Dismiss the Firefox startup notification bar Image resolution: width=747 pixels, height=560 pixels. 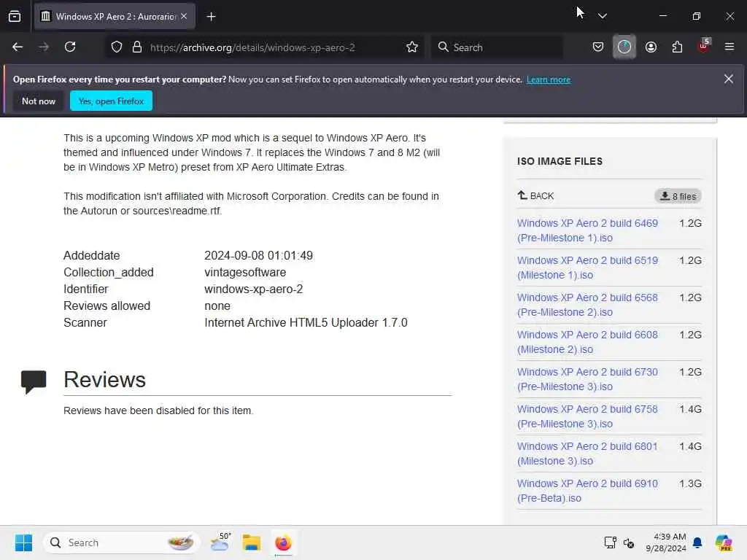729,79
